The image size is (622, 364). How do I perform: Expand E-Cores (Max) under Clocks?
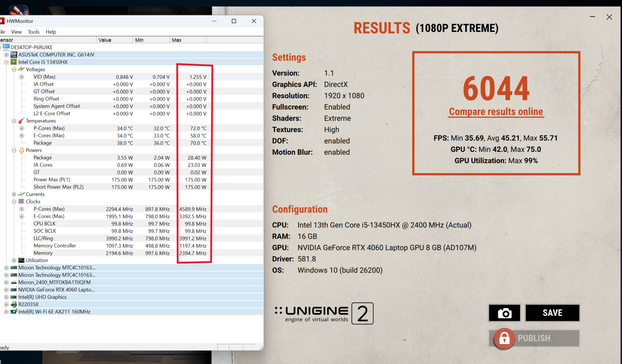22,216
